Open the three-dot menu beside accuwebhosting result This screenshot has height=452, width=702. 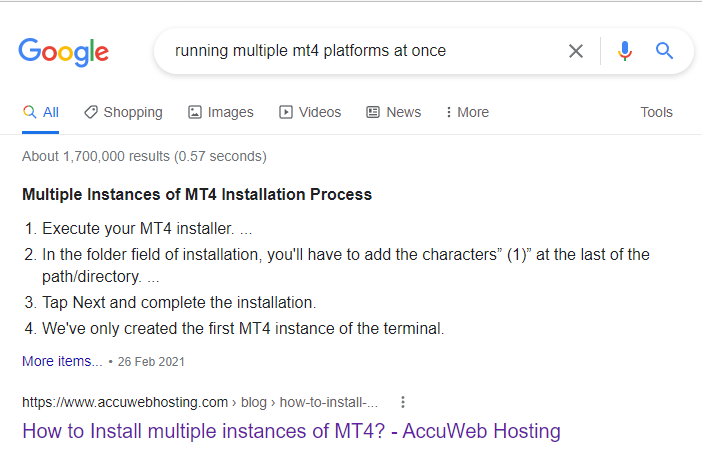click(x=403, y=402)
